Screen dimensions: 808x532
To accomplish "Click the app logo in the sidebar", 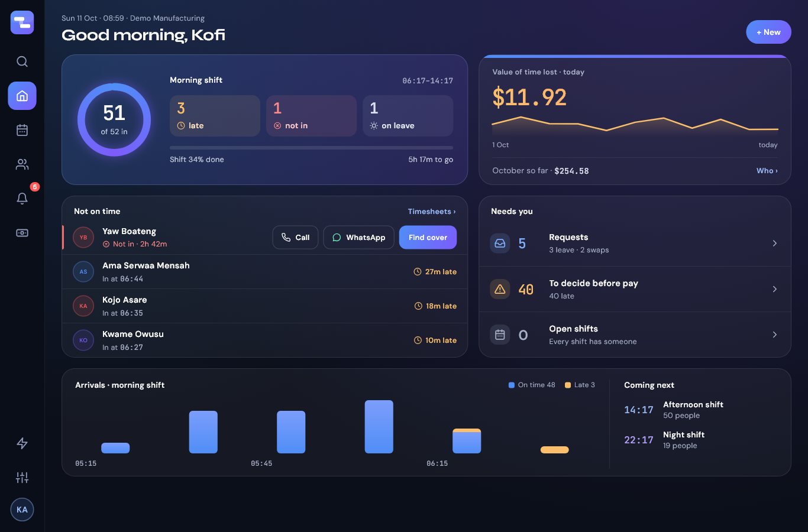I will [x=22, y=22].
